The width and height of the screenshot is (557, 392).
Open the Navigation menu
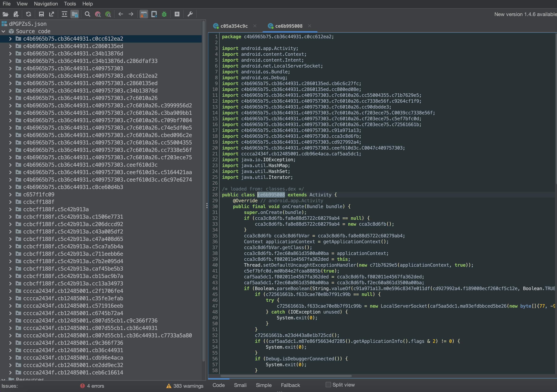pos(46,4)
